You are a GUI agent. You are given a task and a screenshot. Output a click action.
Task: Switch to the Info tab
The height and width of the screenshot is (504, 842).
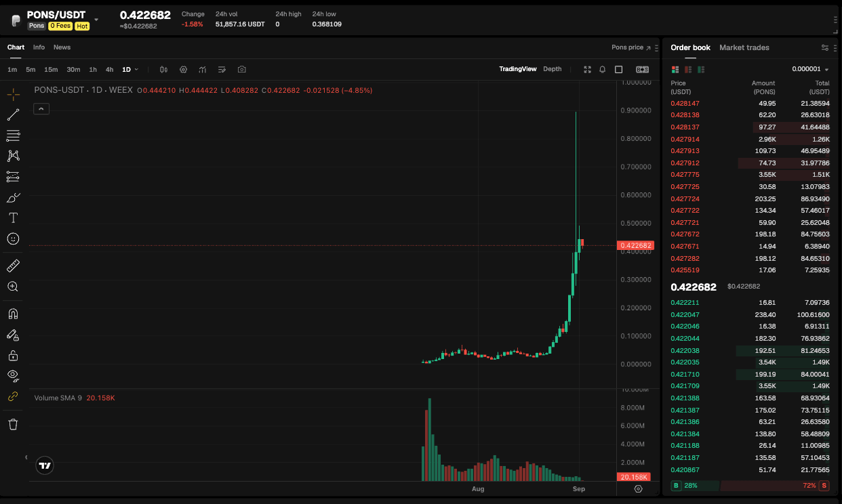click(39, 47)
